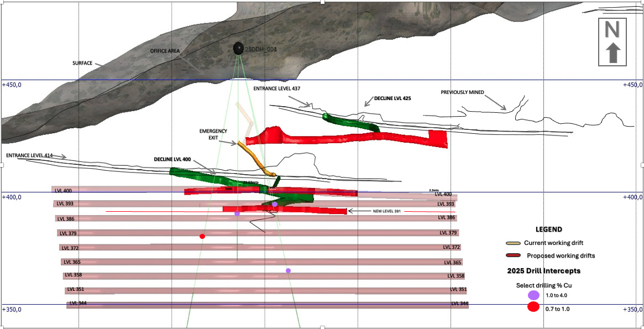Select the +350,0 elevation label on right

pyautogui.click(x=632, y=310)
